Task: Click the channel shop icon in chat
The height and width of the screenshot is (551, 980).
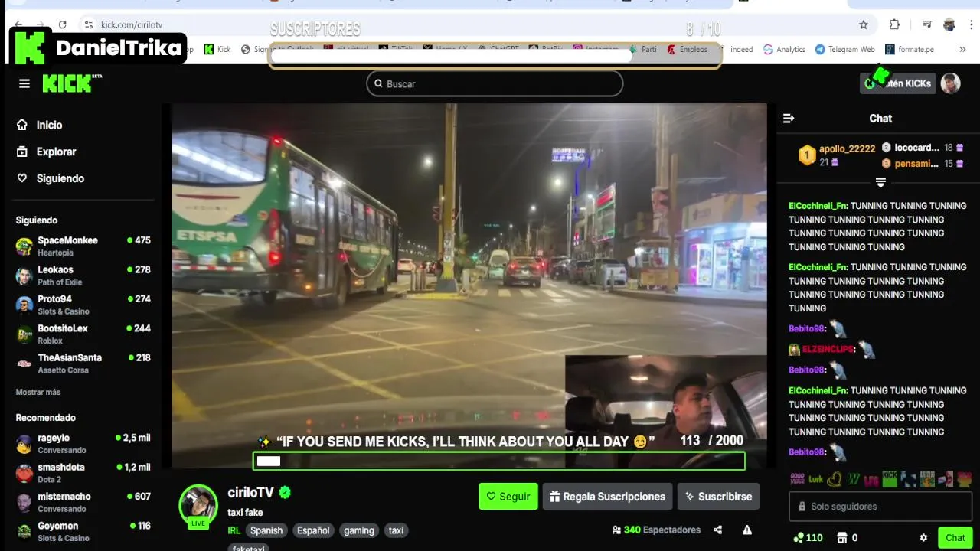Action: (842, 537)
